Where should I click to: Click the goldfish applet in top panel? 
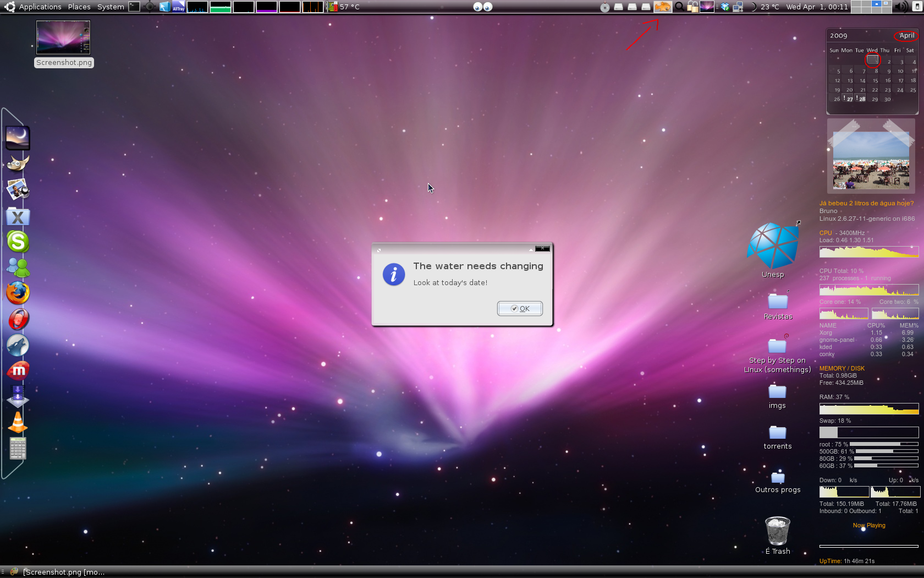click(x=663, y=7)
